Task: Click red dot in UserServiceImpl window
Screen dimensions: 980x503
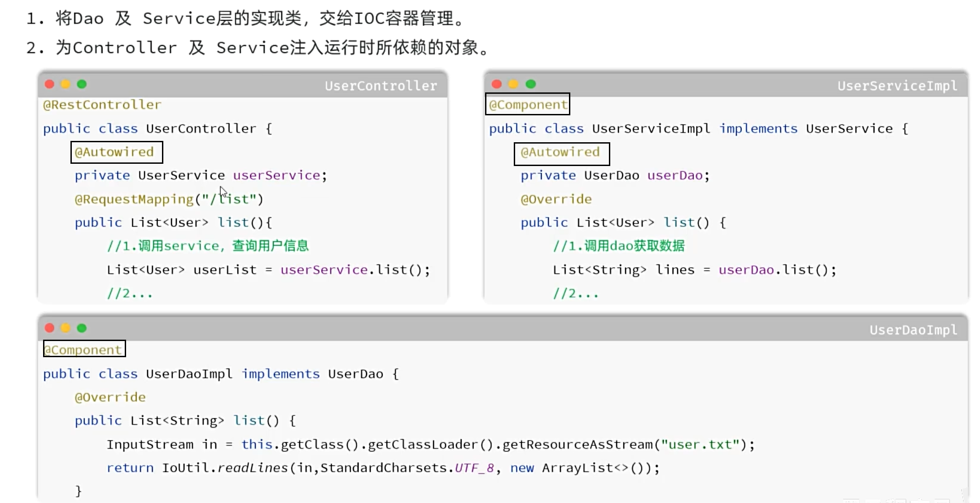Action: point(497,84)
